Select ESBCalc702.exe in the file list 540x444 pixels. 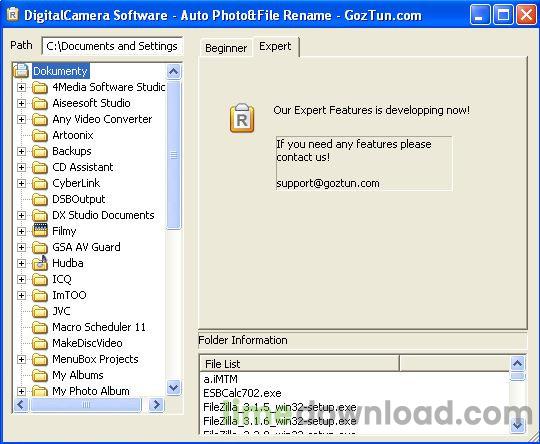click(242, 393)
